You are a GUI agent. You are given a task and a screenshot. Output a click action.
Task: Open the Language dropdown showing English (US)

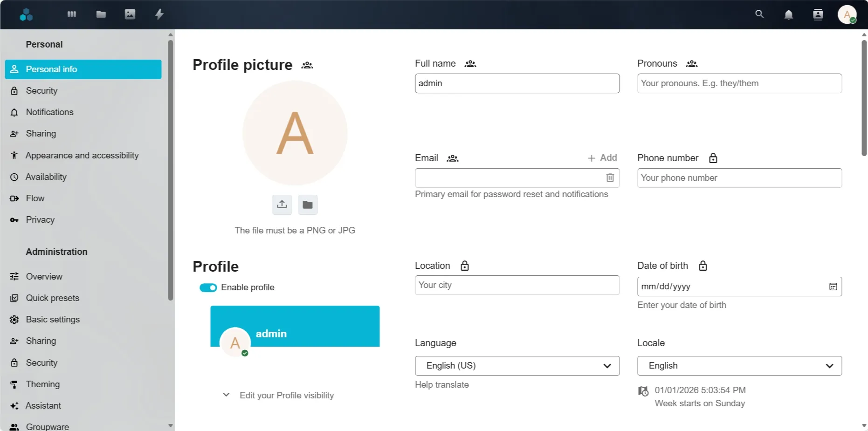click(517, 366)
